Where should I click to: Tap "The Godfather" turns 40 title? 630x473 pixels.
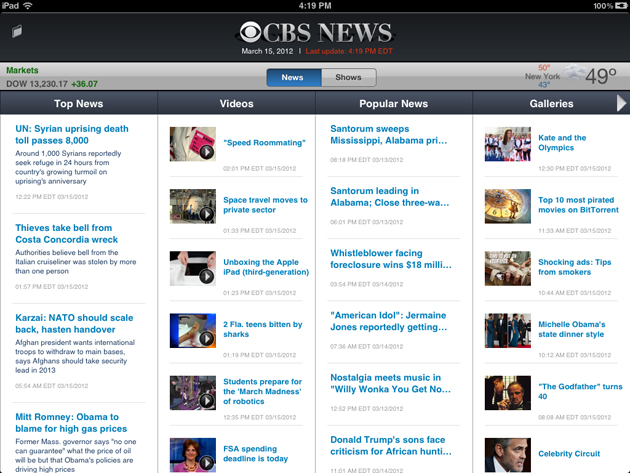click(x=580, y=391)
